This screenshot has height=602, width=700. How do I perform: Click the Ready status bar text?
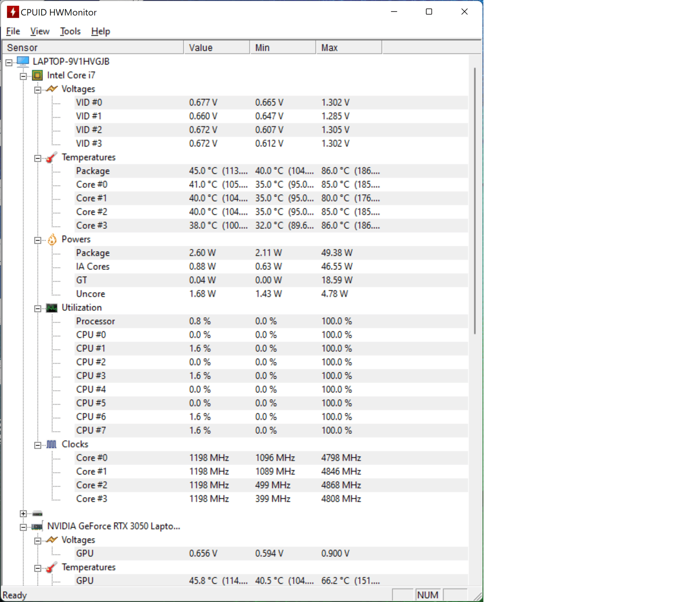(15, 595)
